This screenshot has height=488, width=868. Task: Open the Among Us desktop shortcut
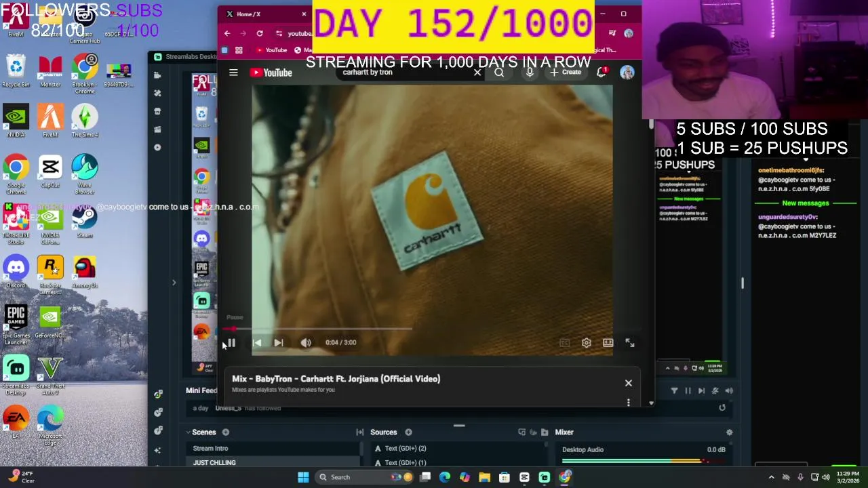[85, 272]
